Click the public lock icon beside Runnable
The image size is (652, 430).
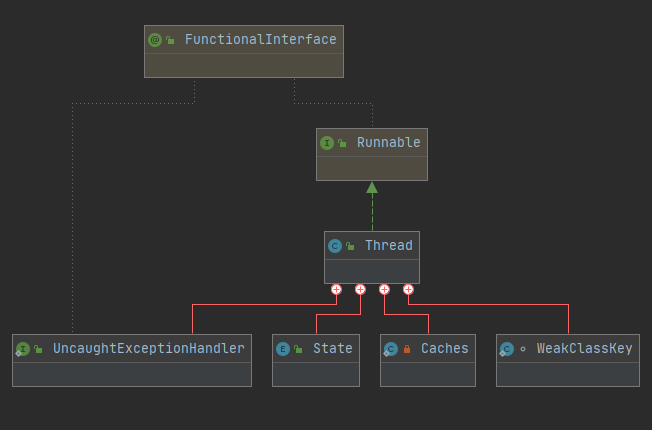(342, 143)
